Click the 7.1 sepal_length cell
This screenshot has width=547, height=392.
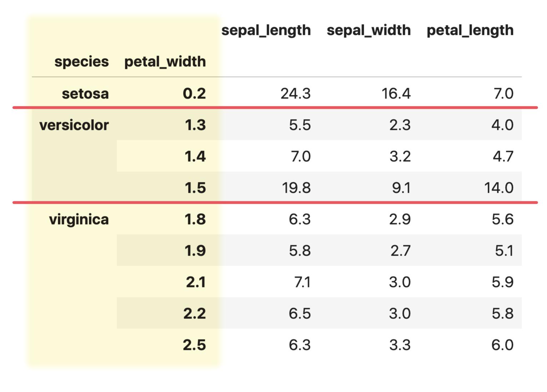pos(302,282)
